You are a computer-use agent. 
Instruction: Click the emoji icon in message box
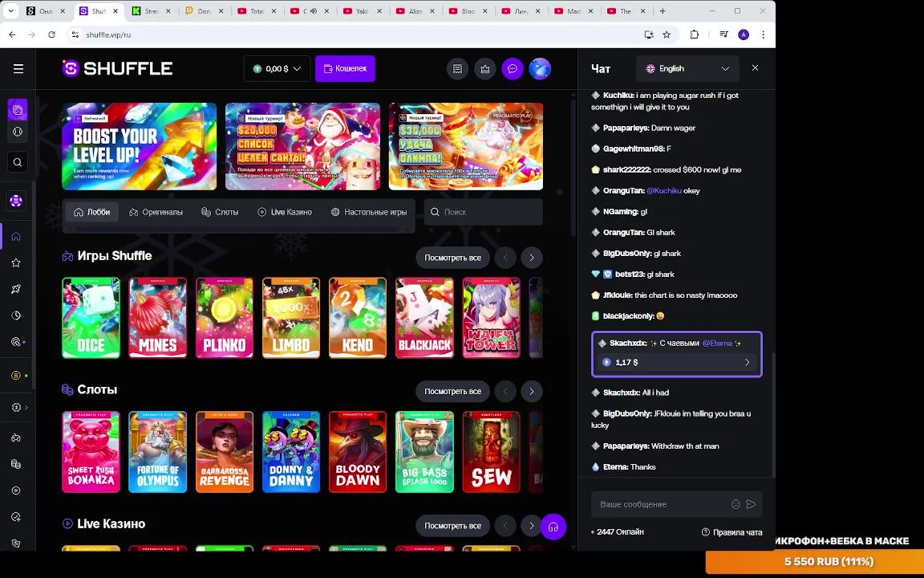(736, 504)
